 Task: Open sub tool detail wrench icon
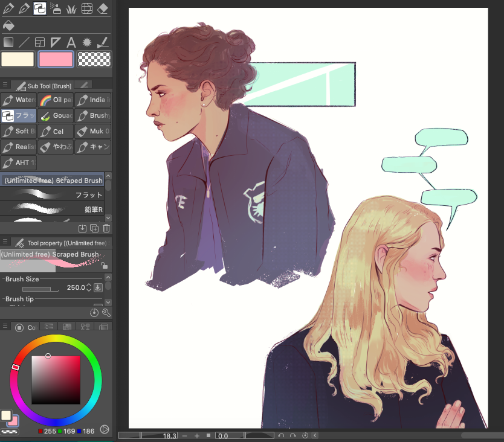tap(106, 312)
